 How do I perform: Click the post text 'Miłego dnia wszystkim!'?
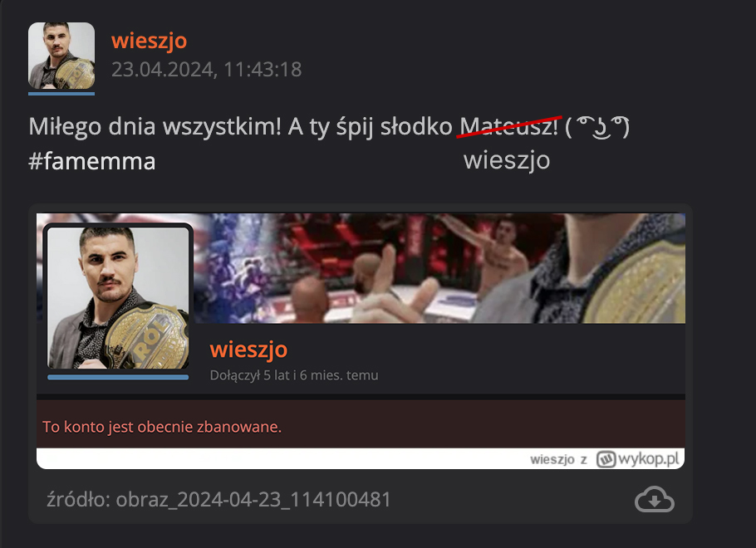point(155,127)
